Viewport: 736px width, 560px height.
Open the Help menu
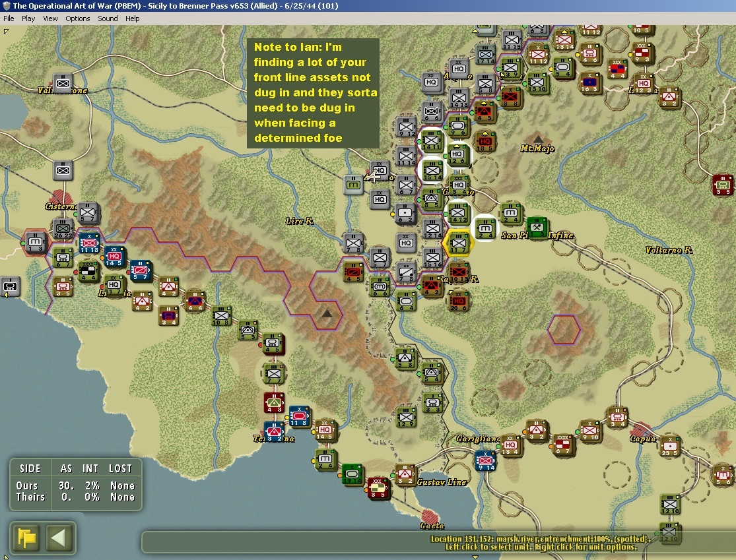[x=133, y=18]
